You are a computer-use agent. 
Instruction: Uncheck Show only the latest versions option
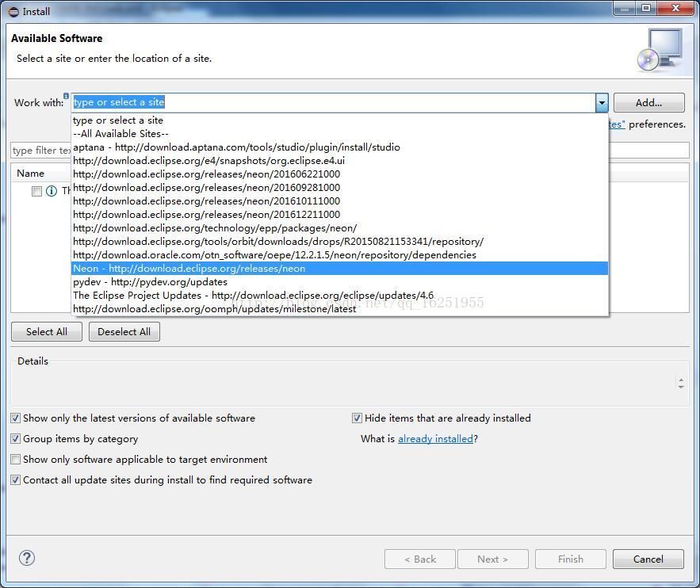pyautogui.click(x=15, y=418)
